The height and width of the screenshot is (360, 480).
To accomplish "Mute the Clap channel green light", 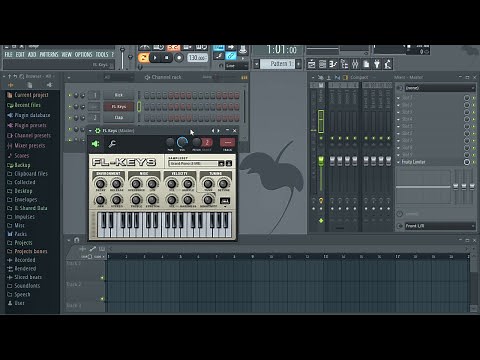I will tap(70, 118).
